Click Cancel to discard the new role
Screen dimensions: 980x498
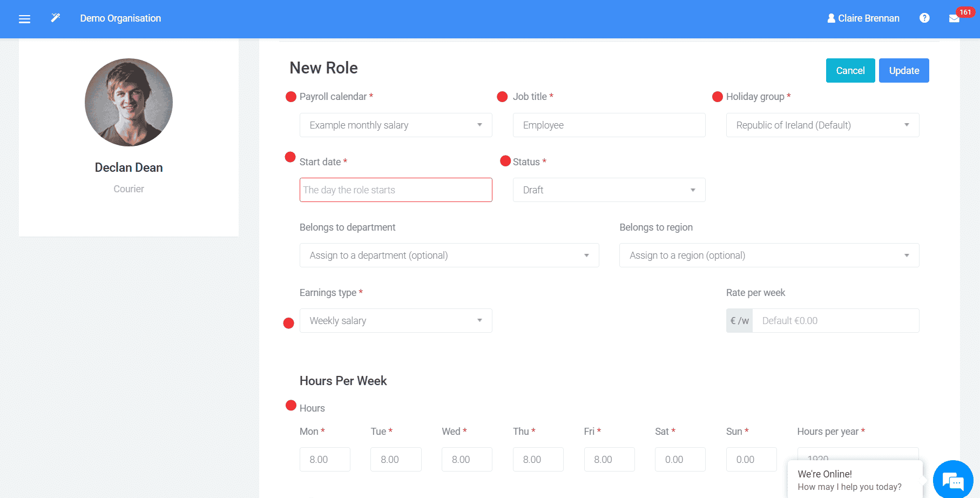click(x=850, y=70)
